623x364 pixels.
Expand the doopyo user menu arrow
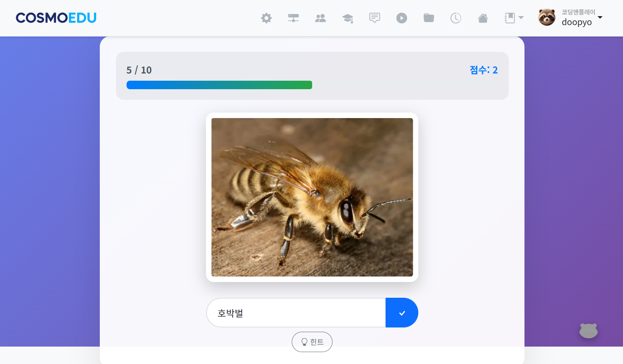tap(600, 17)
